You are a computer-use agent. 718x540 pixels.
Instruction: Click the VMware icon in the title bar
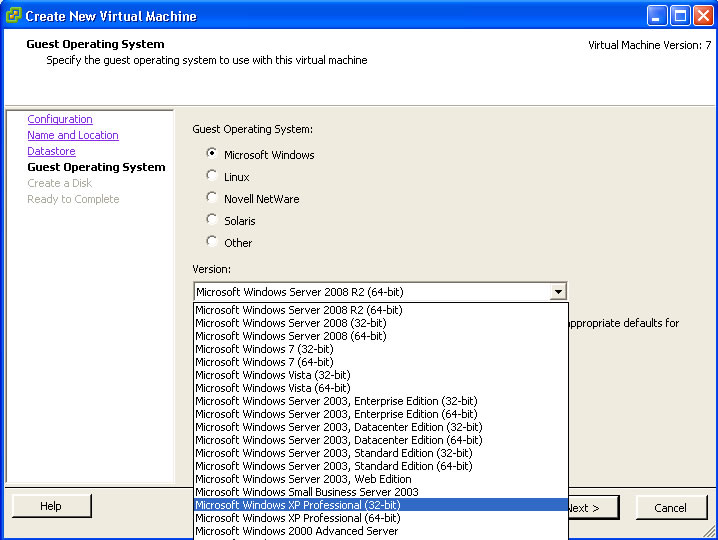click(13, 15)
